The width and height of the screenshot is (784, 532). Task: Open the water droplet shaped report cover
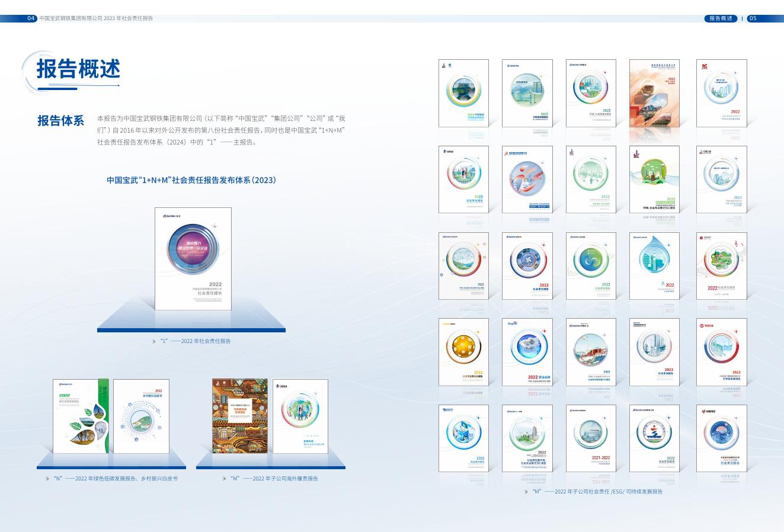click(x=654, y=266)
